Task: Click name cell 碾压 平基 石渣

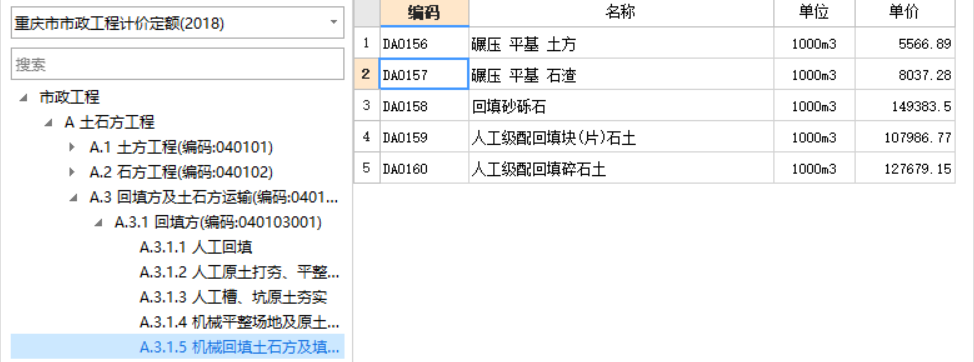Action: pyautogui.click(x=621, y=75)
